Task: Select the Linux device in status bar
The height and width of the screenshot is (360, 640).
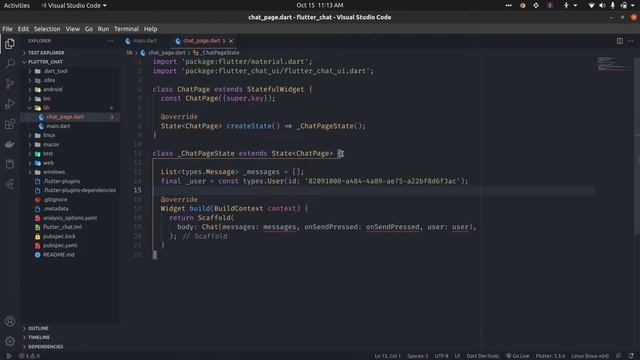Action: click(x=590, y=356)
